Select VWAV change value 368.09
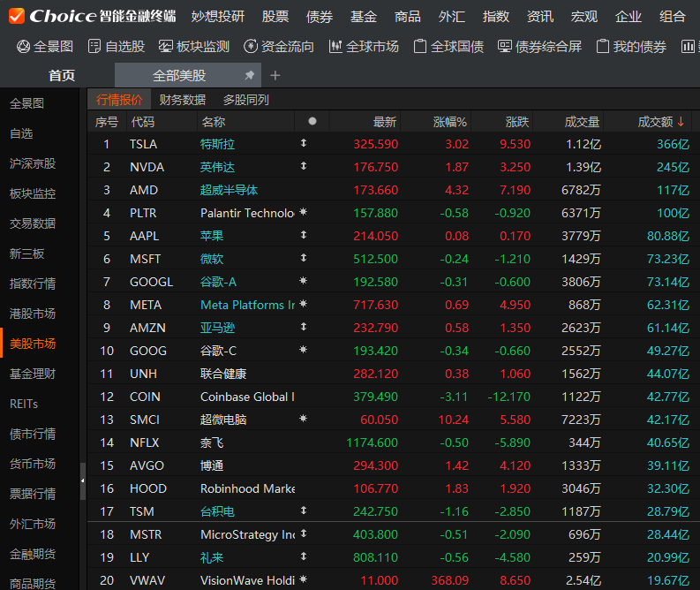This screenshot has width=700, height=590. [450, 580]
